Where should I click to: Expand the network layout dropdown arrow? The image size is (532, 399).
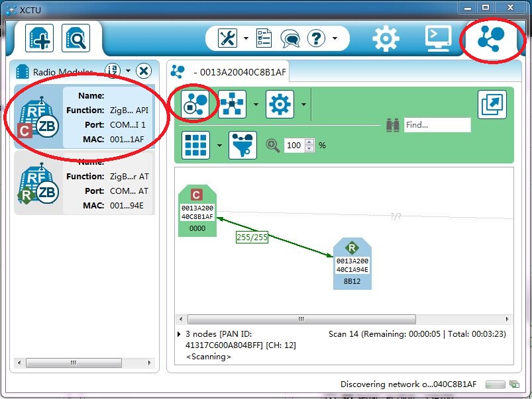point(256,105)
